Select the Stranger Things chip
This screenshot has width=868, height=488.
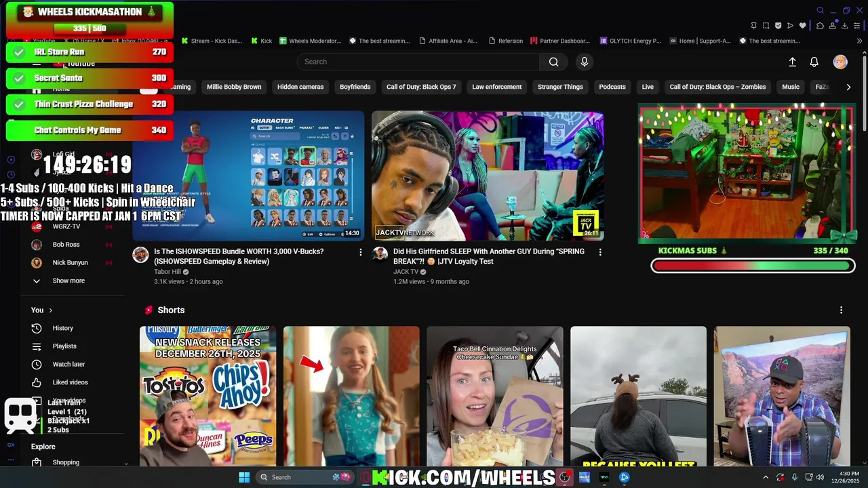pyautogui.click(x=560, y=87)
